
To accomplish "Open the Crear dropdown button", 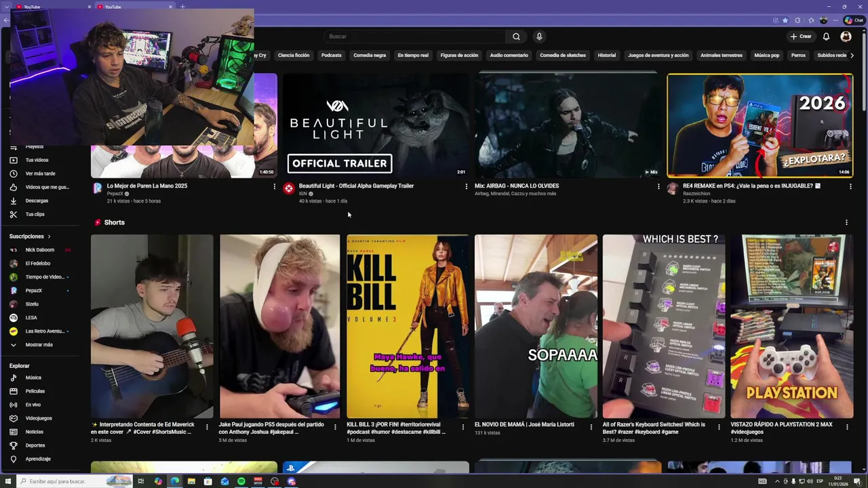I will tap(801, 37).
